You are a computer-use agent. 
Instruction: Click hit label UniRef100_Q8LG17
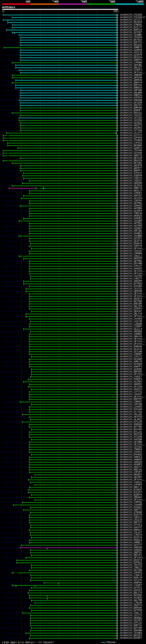pyautogui.click(x=131, y=67)
